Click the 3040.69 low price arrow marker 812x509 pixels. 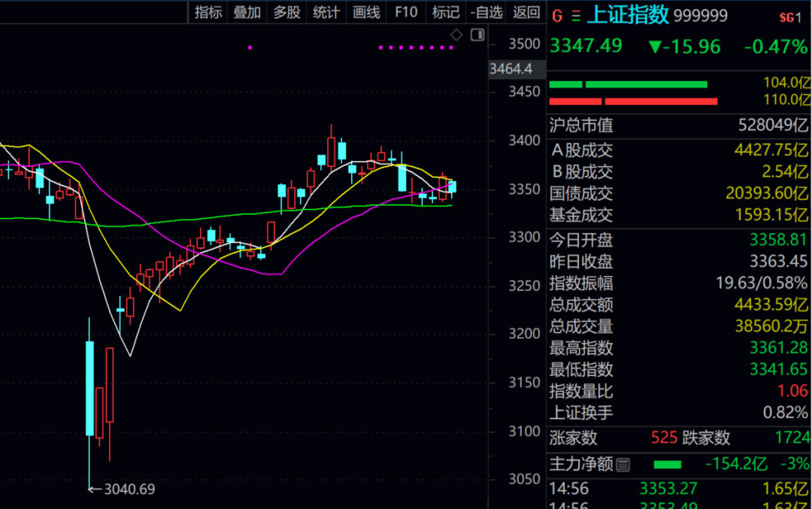[121, 489]
